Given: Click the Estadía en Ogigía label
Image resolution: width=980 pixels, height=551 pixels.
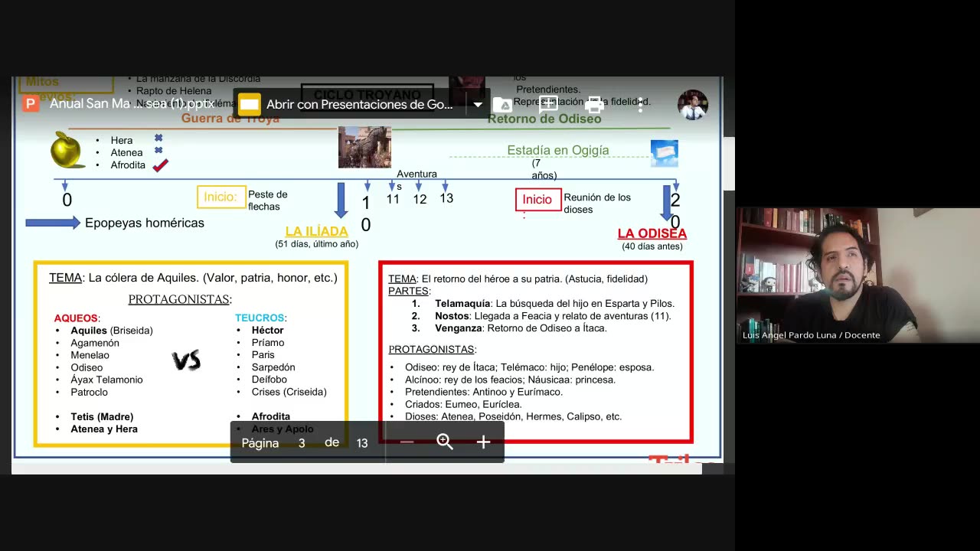Looking at the screenshot, I should tap(558, 150).
